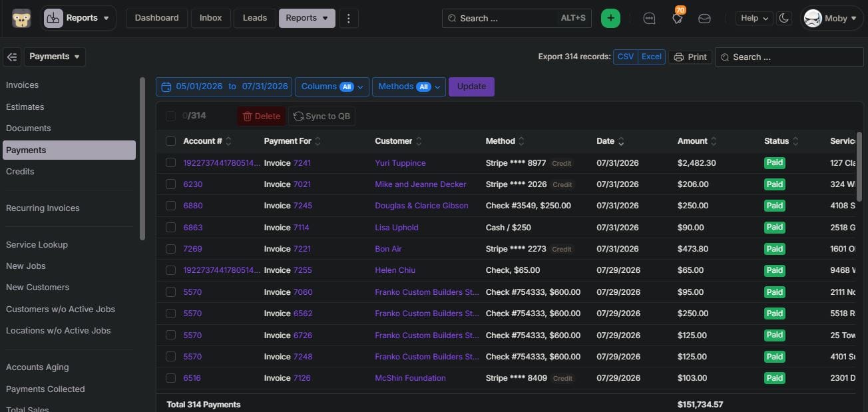
Task: Select checkbox for Yuri Tuppince payment
Action: [170, 162]
